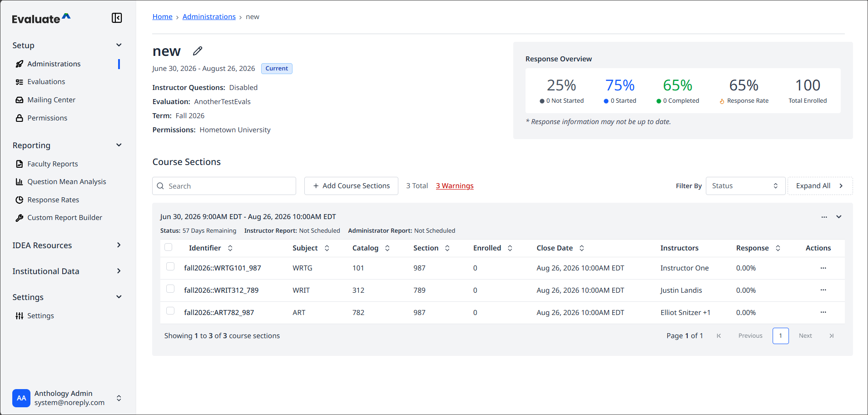Collapse the Reporting section

click(119, 145)
